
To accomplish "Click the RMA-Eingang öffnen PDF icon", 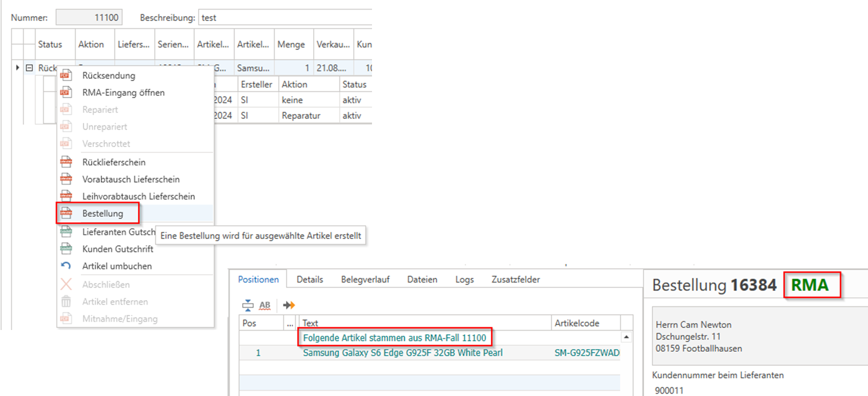I will (66, 93).
